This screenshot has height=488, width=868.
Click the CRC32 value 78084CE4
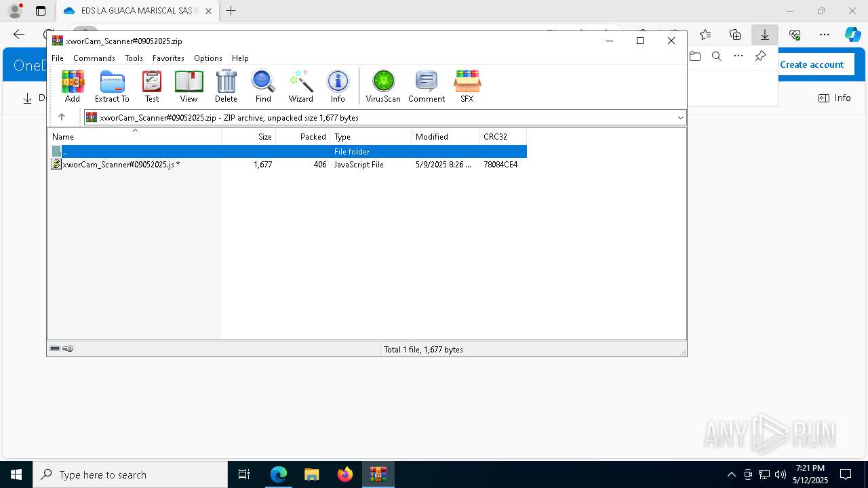[x=500, y=165]
